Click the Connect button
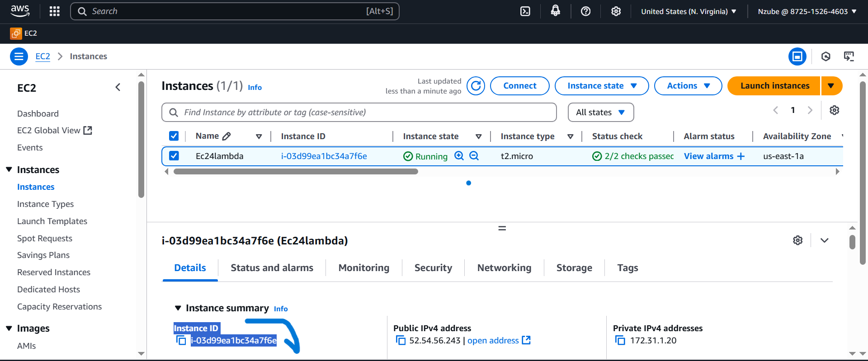 tap(520, 86)
